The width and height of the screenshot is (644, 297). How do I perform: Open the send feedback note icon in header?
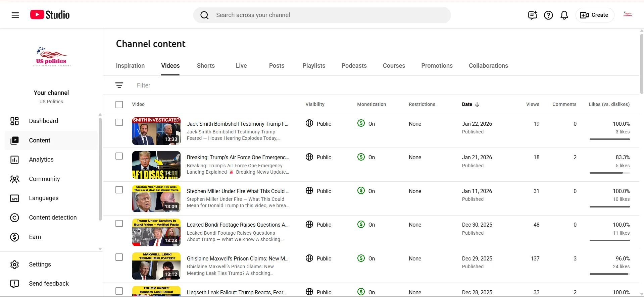tap(533, 15)
